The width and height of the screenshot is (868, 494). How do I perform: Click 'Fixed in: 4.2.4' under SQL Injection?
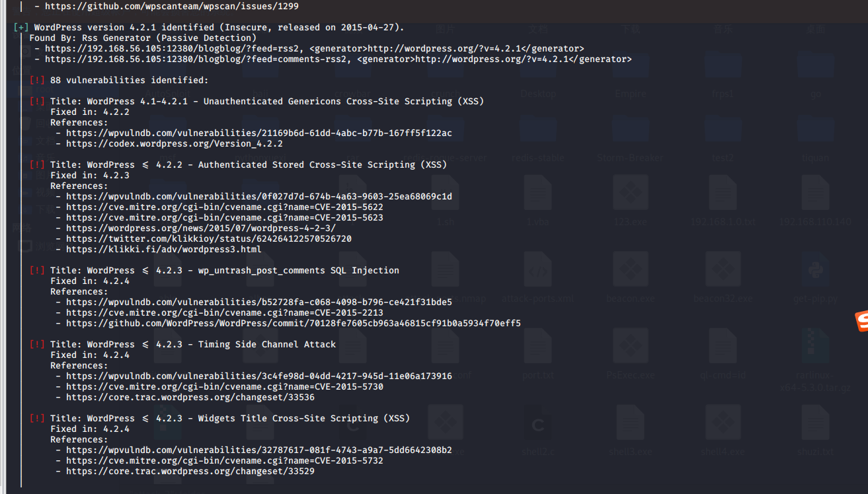tap(89, 281)
